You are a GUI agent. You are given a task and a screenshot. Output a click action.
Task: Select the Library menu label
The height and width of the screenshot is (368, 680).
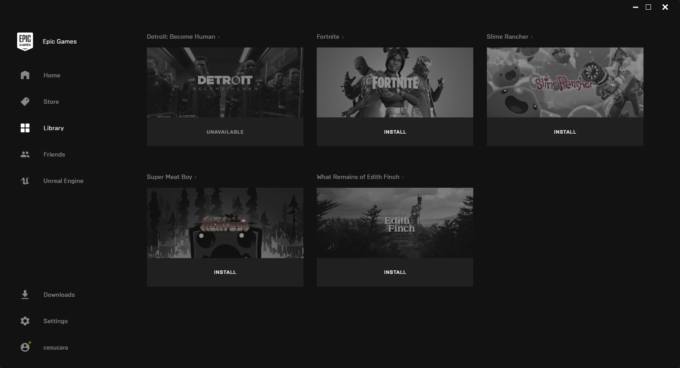[53, 128]
